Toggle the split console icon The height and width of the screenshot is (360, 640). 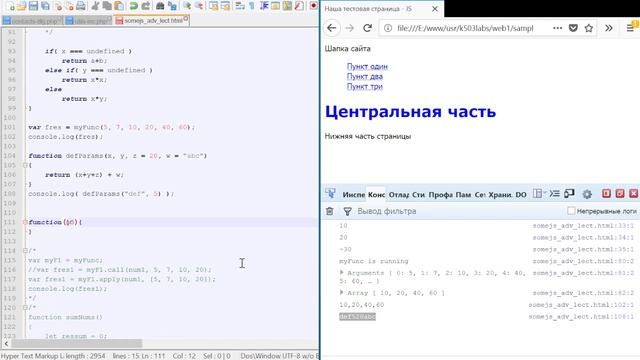pyautogui.click(x=554, y=194)
